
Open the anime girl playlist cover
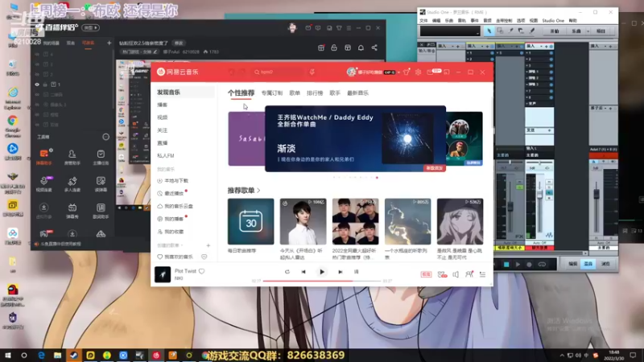pos(460,222)
